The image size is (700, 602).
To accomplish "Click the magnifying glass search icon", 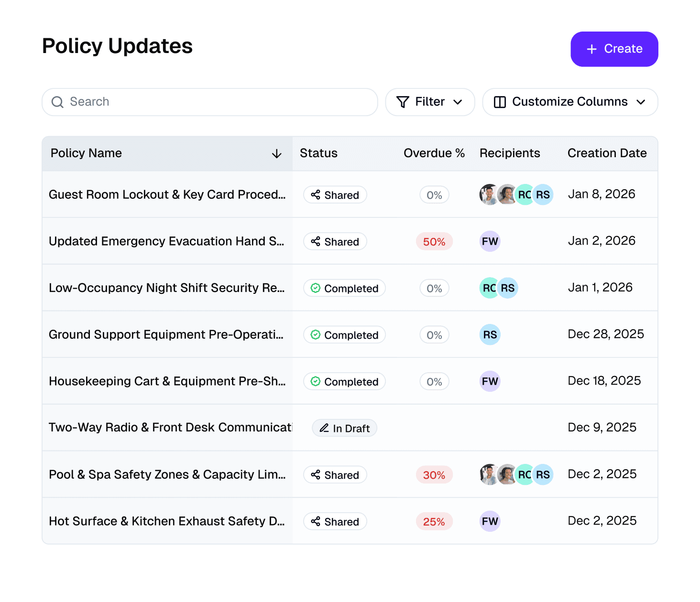I will [57, 102].
